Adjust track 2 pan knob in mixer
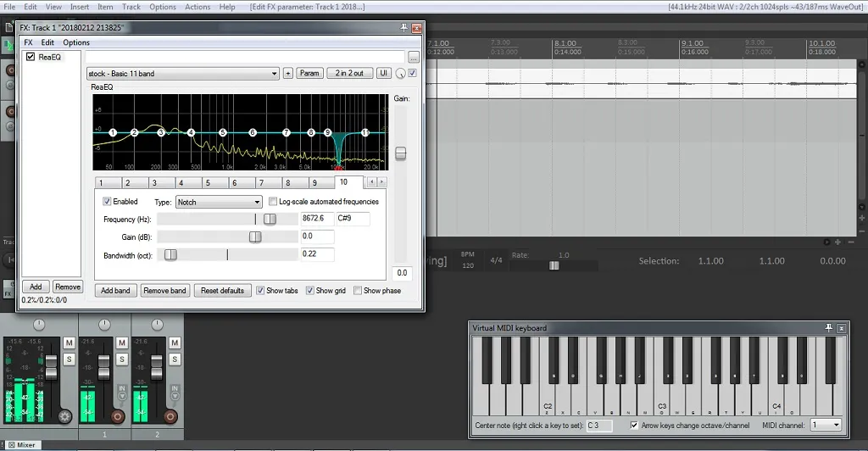Viewport: 868px width, 451px height. click(157, 325)
